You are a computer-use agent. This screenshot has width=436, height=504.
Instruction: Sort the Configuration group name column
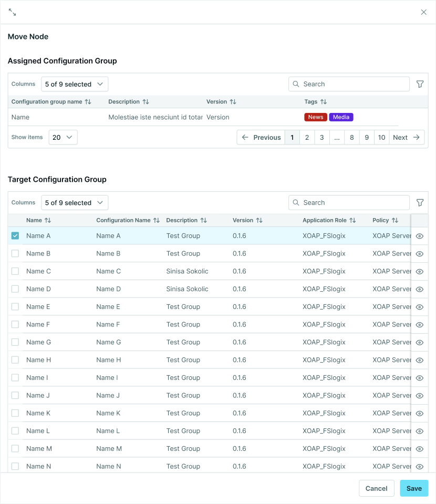click(x=87, y=101)
